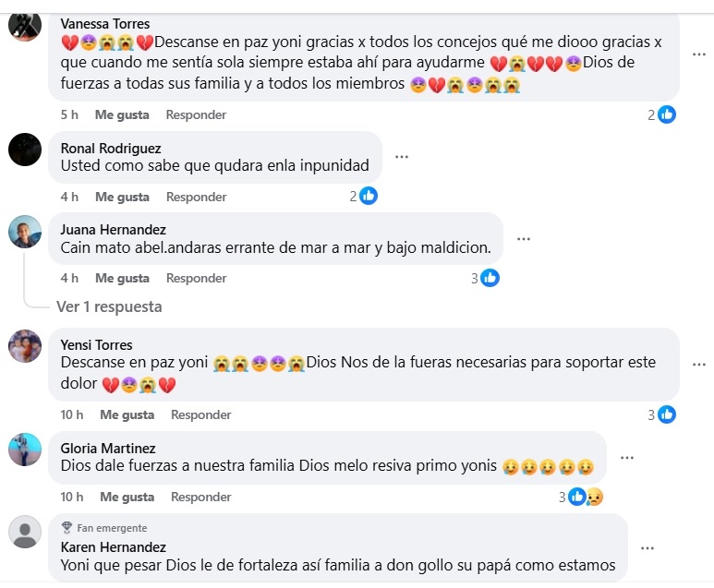Click the 10 h timestamp on Gloria's comment
714x588 pixels.
click(x=72, y=497)
